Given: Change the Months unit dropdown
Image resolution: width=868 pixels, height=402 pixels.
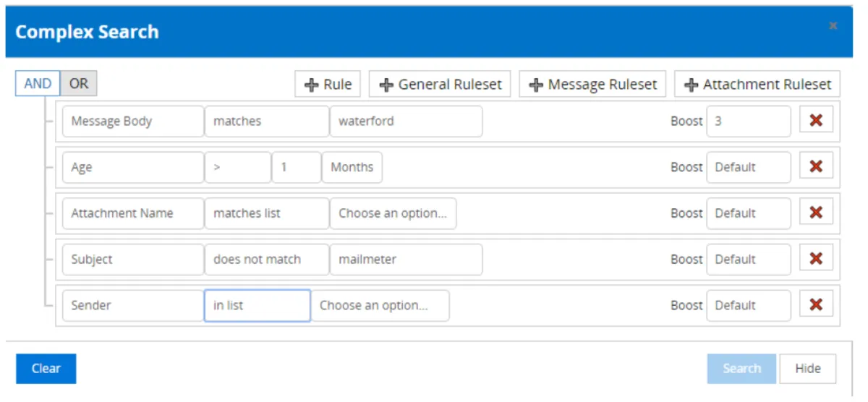Looking at the screenshot, I should coord(352,167).
